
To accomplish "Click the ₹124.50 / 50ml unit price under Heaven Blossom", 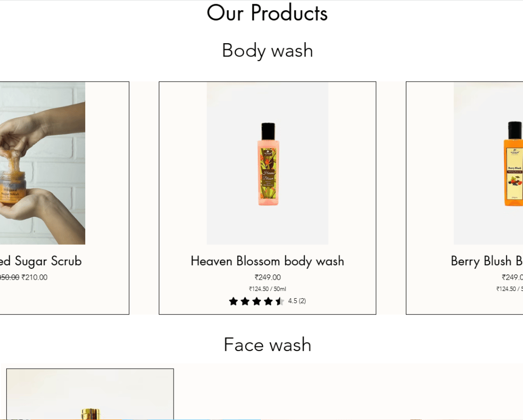I will point(268,289).
